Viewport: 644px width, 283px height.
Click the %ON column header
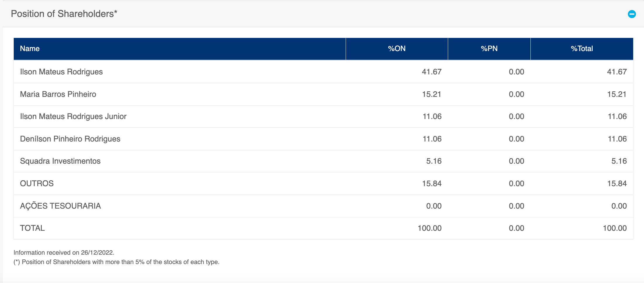[x=397, y=48]
